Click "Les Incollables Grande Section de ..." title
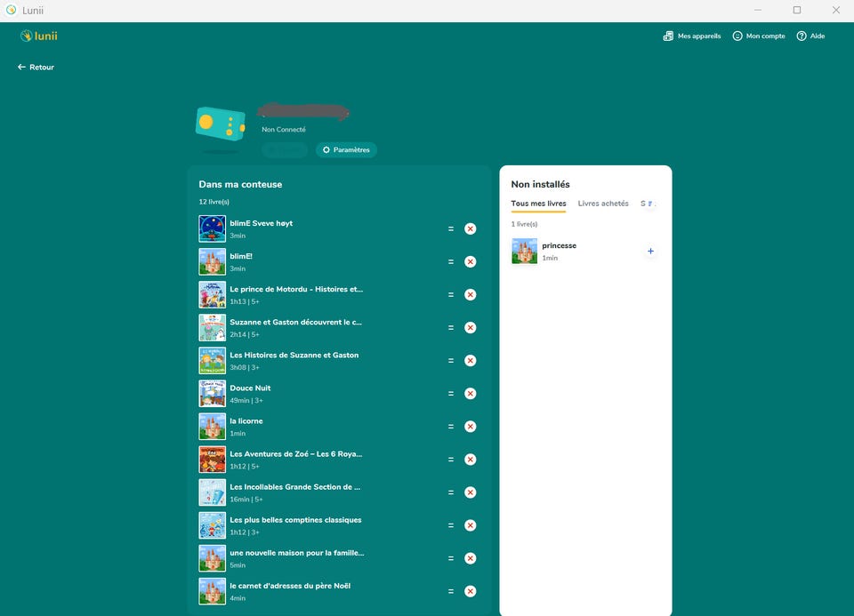The image size is (854, 616). [x=295, y=487]
